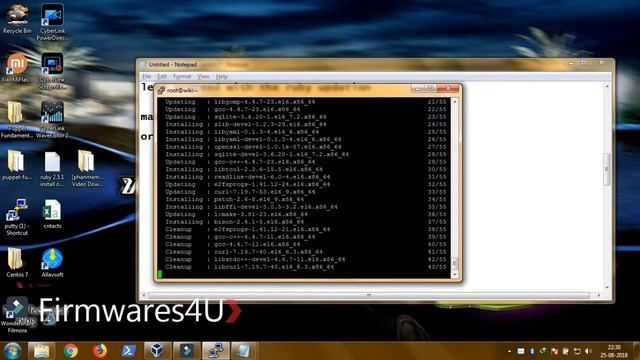Screen dimensions: 640x360
Task: Click the Notepad horizontal scrollbar thumb
Action: (x=369, y=295)
